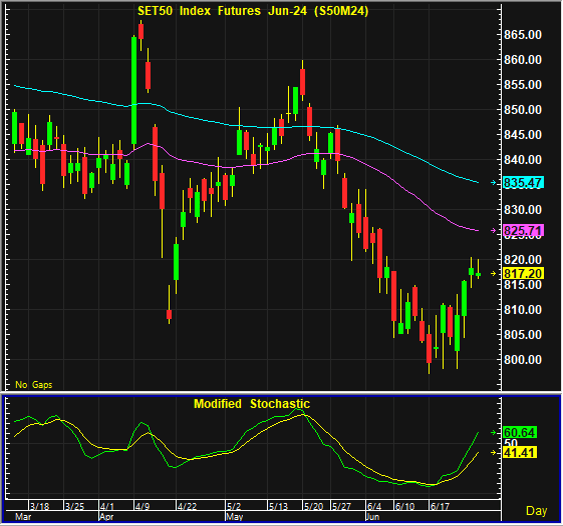Viewport: 563px width, 526px height.
Task: Click the Mar month label
Action: (23, 517)
